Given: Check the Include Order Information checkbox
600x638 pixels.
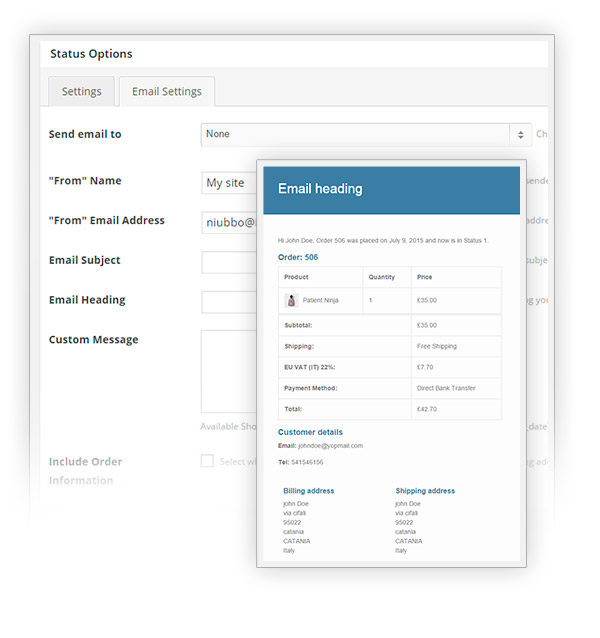Looking at the screenshot, I should 207,461.
